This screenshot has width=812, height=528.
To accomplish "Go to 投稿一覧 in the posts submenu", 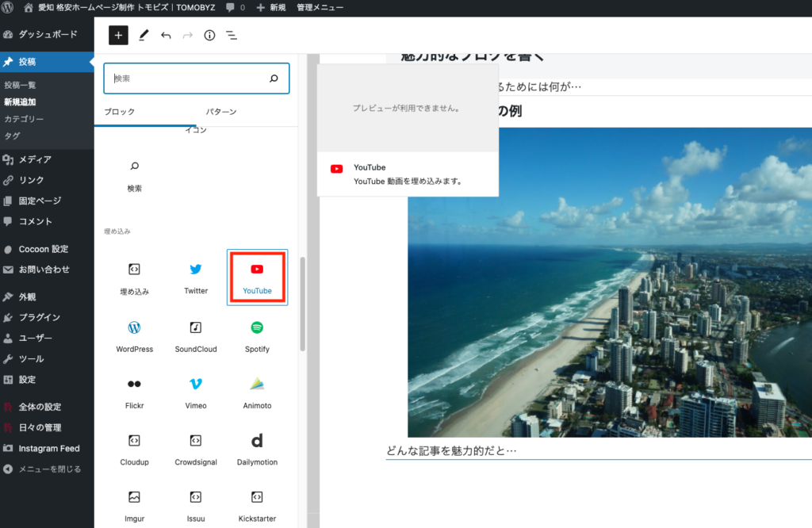I will pyautogui.click(x=20, y=85).
